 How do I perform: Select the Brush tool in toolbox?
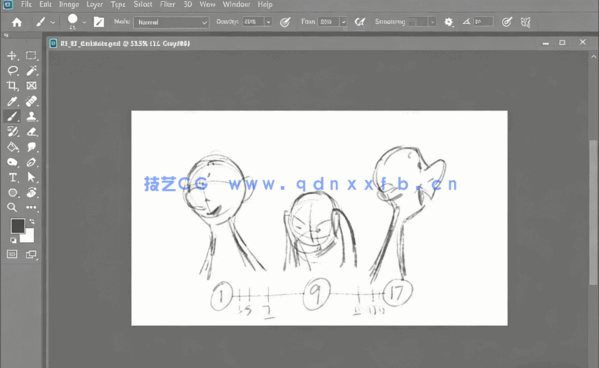click(x=12, y=116)
